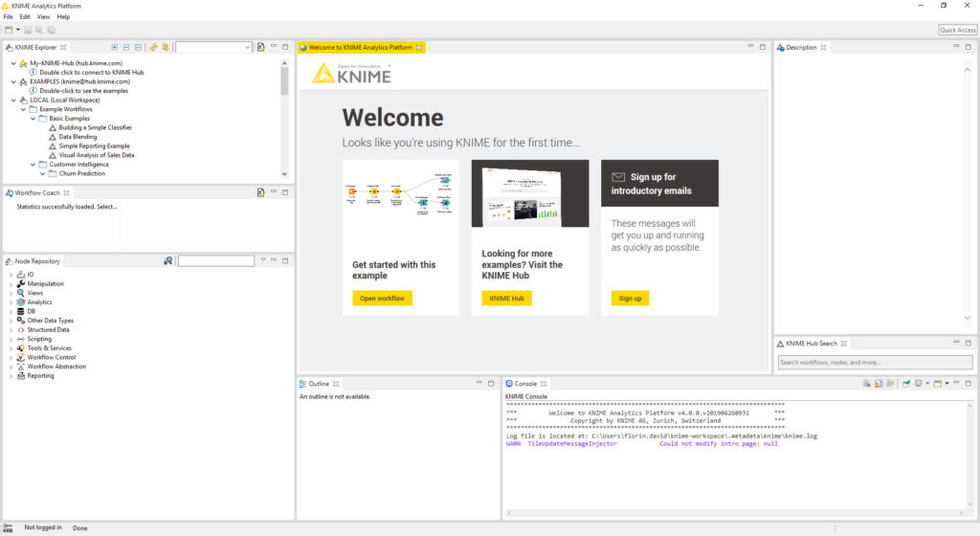
Task: Select the Outline tab
Action: [319, 384]
